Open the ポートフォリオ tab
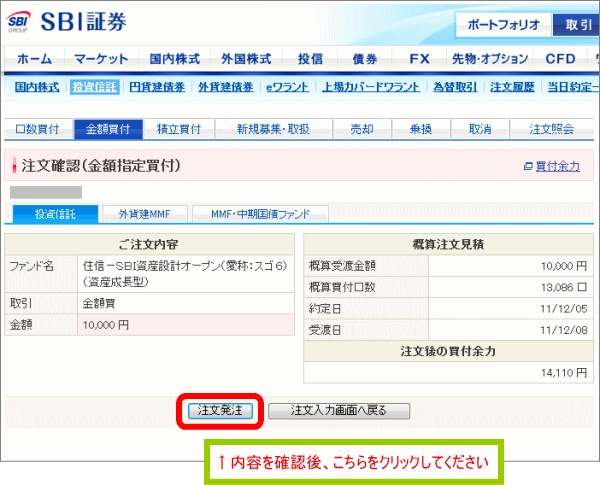This screenshot has width=600, height=485. [503, 25]
